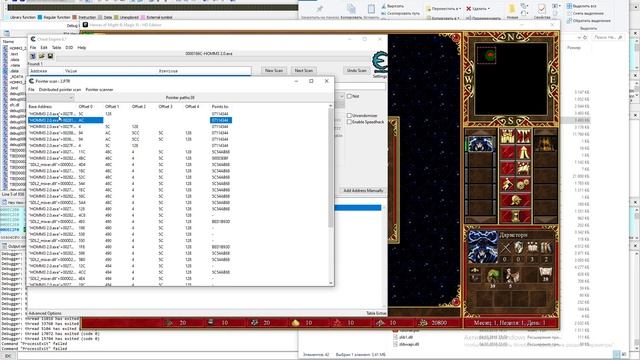Open Pointer scan window File menu
This screenshot has width=640, height=360.
pos(31,90)
